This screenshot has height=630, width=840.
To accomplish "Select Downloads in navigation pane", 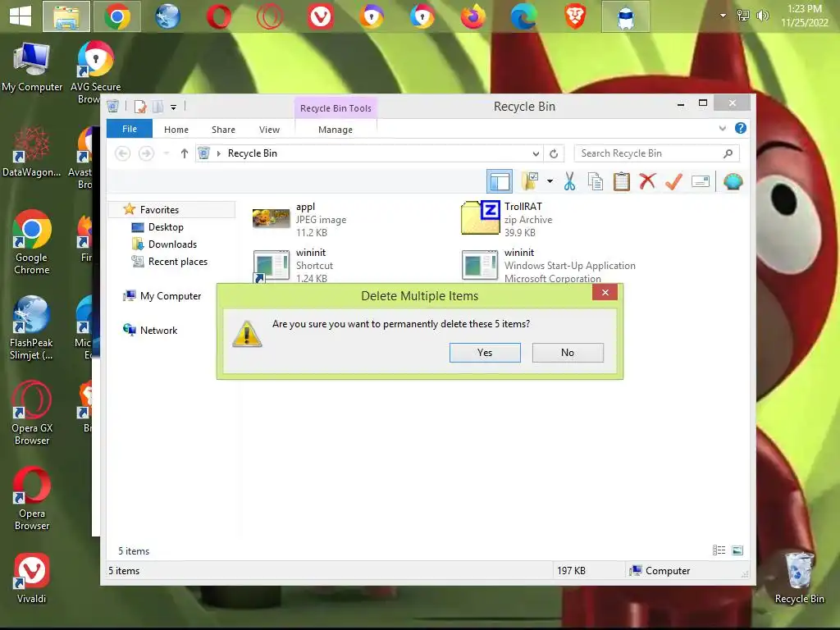I will pos(172,244).
